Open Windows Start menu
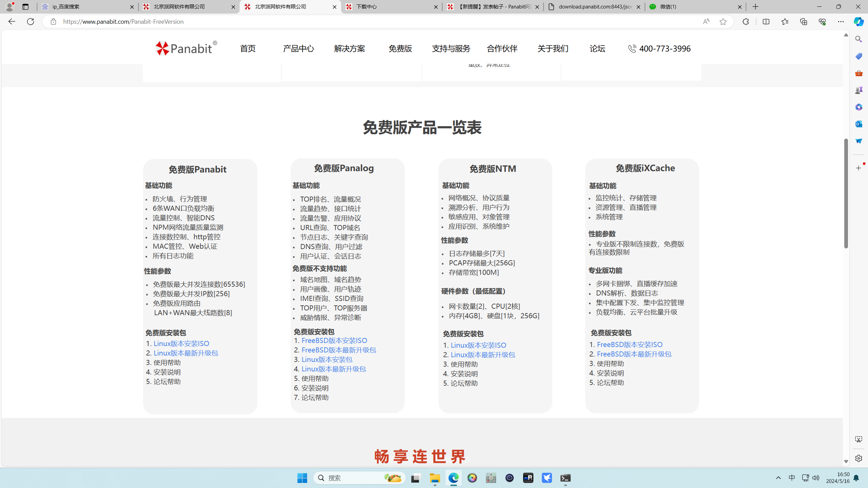The image size is (868, 488). pyautogui.click(x=302, y=478)
